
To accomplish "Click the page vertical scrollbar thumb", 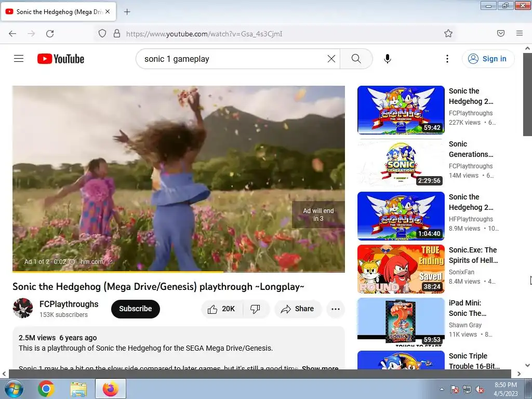I will click(527, 95).
